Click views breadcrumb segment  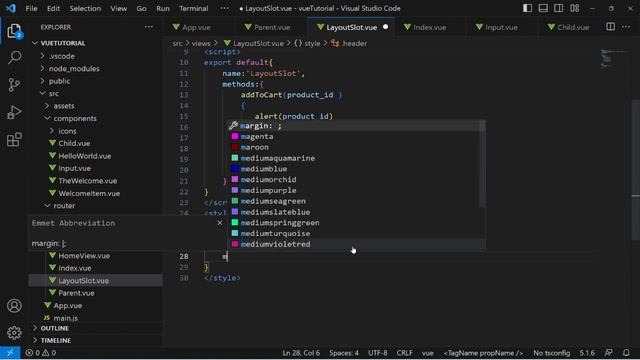(x=201, y=43)
